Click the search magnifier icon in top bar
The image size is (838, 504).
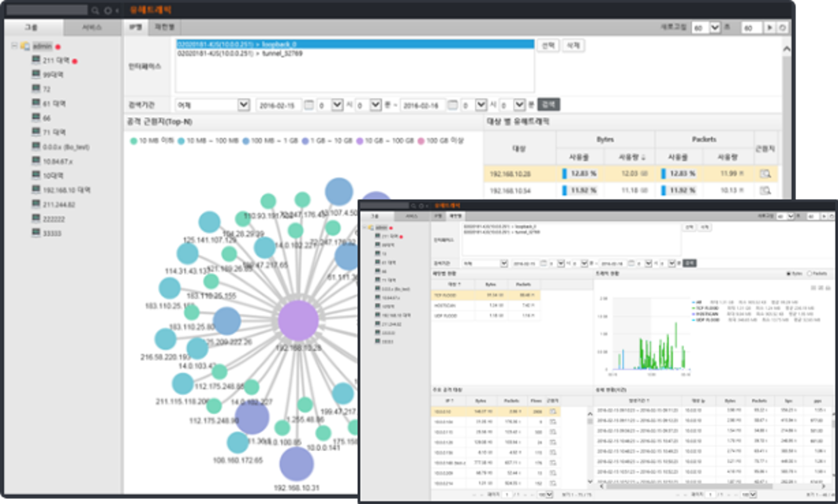(x=95, y=11)
